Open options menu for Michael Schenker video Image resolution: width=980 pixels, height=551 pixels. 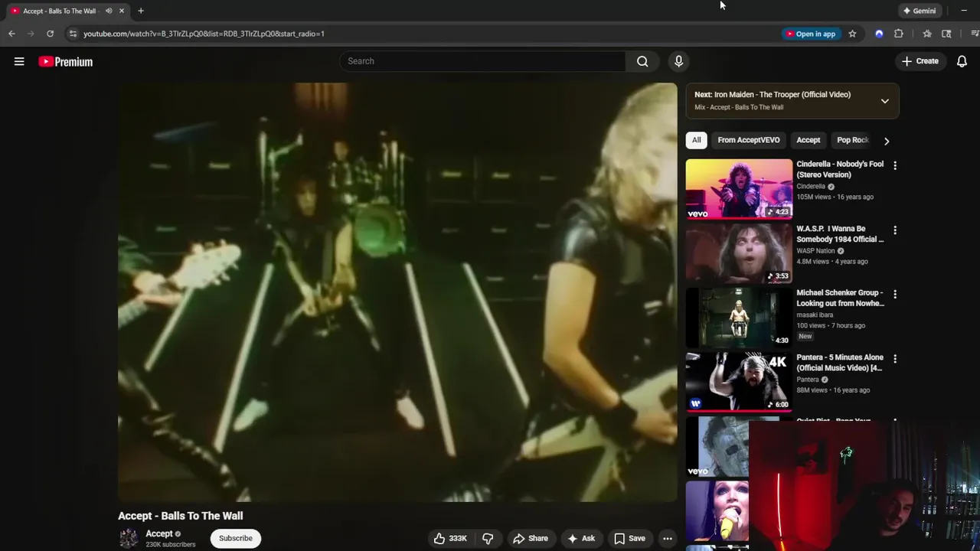[894, 294]
